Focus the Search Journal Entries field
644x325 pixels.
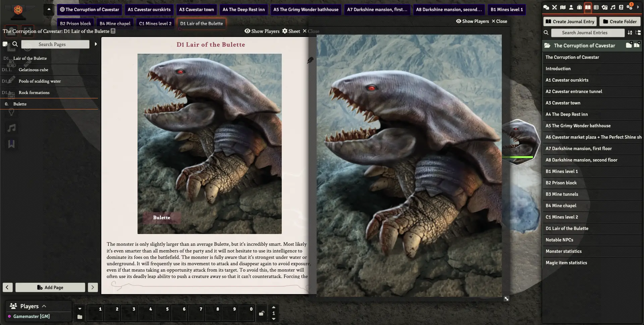(588, 33)
